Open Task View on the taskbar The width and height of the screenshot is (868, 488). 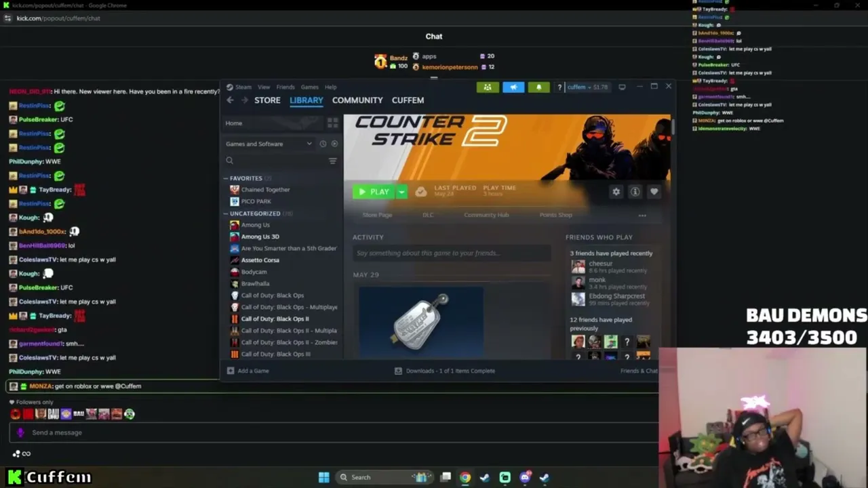pyautogui.click(x=446, y=477)
